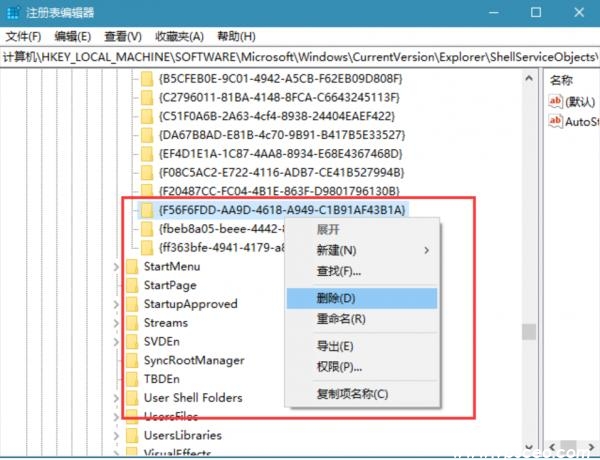Select key name {EF4D1E1A-1C87-4AA8-8934-E68E4367468D}

(281, 154)
